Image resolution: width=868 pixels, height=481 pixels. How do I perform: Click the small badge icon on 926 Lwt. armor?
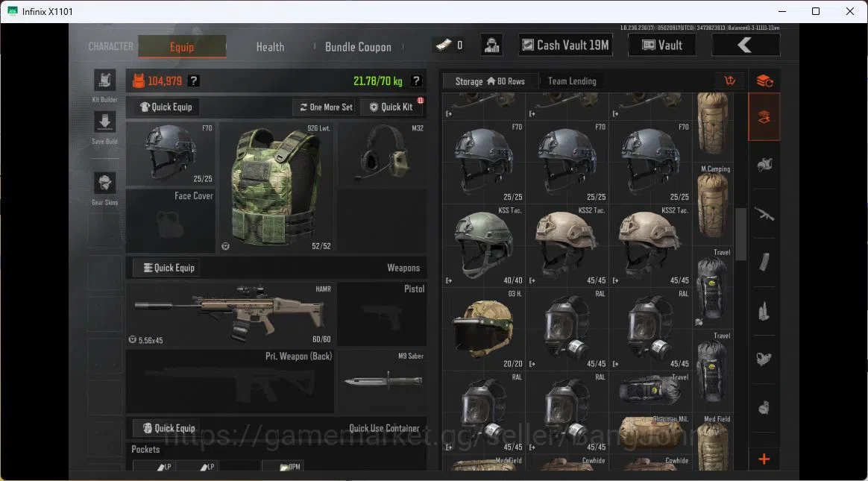(x=226, y=246)
